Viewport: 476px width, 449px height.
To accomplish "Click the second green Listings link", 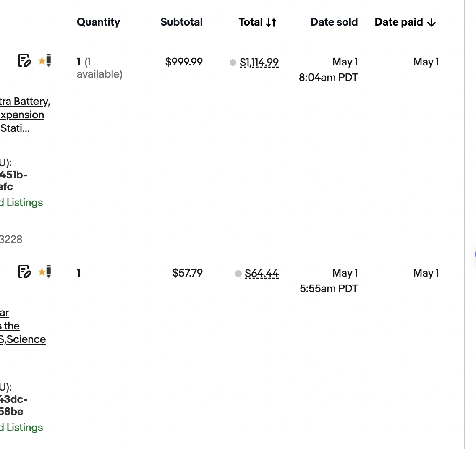I will click(21, 427).
